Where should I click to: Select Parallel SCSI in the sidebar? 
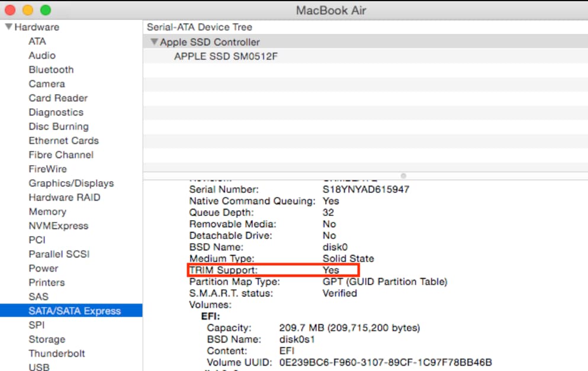pyautogui.click(x=59, y=254)
